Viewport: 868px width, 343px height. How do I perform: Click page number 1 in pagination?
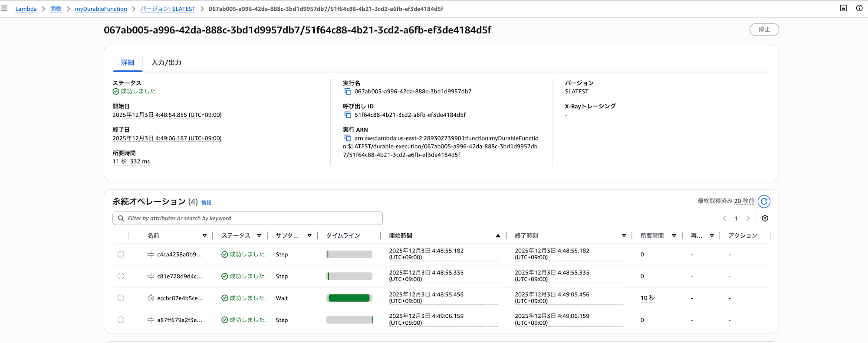coord(736,219)
